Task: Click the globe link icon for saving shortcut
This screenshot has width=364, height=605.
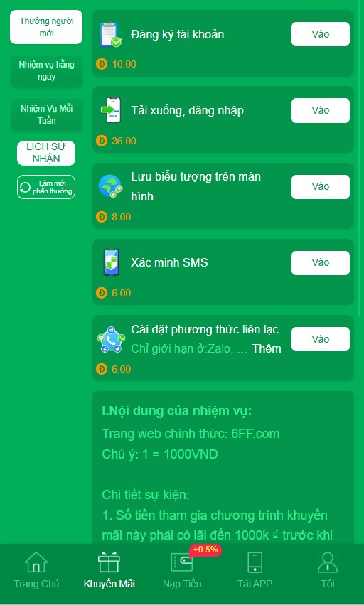Action: (110, 186)
